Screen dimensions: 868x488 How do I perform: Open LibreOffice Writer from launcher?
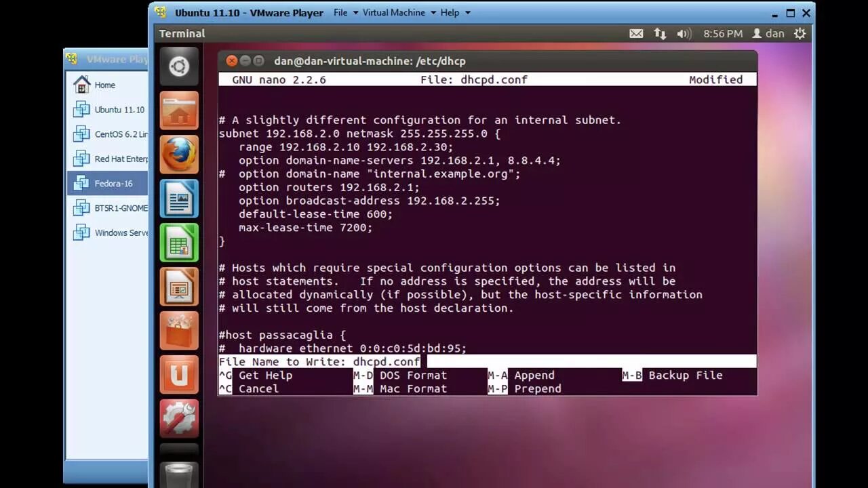(179, 199)
